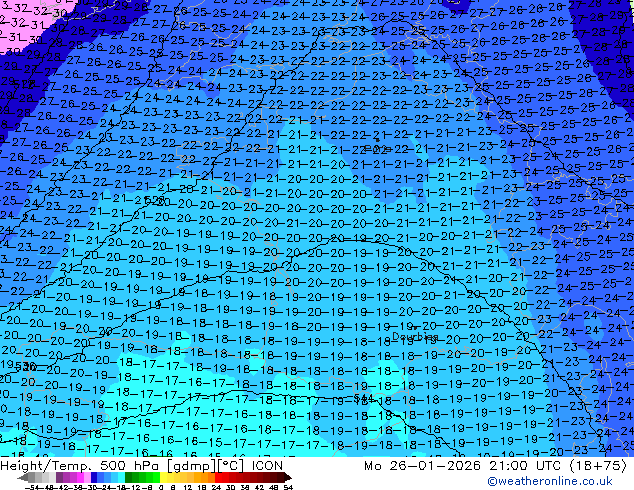This screenshot has width=634, height=490.
Task: Select the dark green legend swatch above -12
Action: [129, 477]
